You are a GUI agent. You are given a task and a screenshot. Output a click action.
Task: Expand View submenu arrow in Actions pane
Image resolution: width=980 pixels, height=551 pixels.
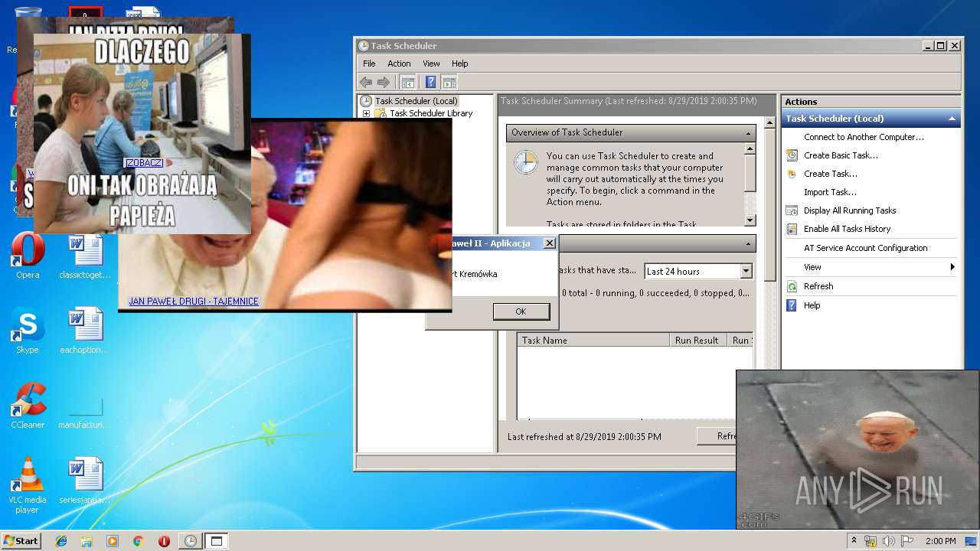coord(952,267)
